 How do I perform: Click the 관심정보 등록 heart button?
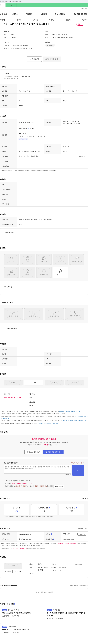coord(34,59)
